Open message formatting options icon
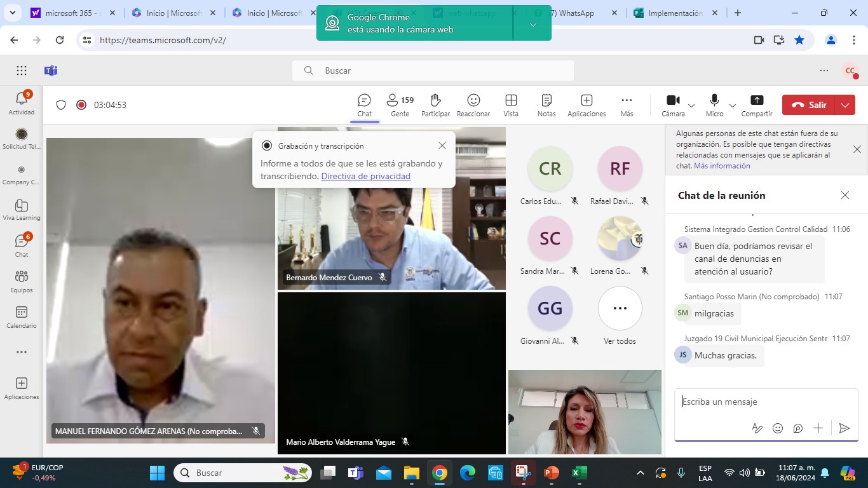This screenshot has height=488, width=868. [757, 428]
